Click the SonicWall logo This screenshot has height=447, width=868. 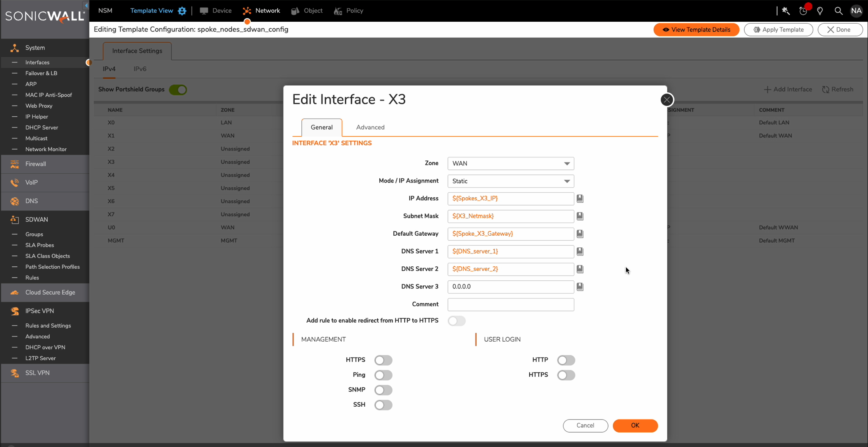[45, 16]
